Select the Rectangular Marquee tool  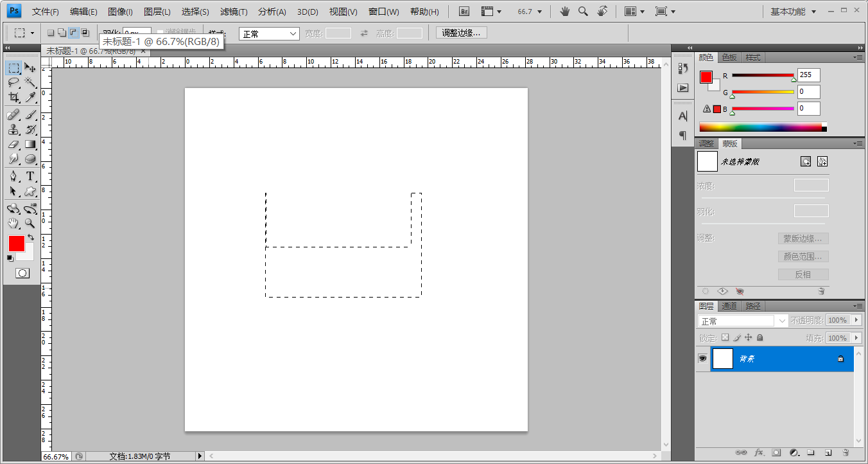pos(13,67)
